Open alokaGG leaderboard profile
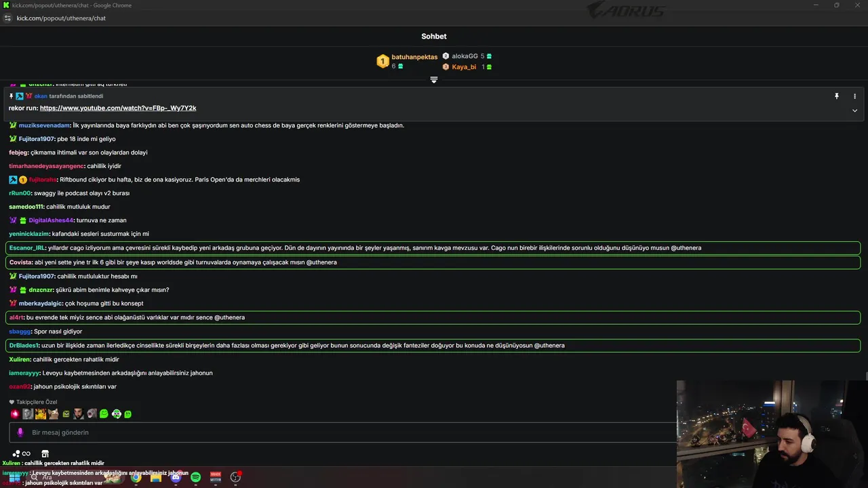The width and height of the screenshot is (868, 488). 465,56
